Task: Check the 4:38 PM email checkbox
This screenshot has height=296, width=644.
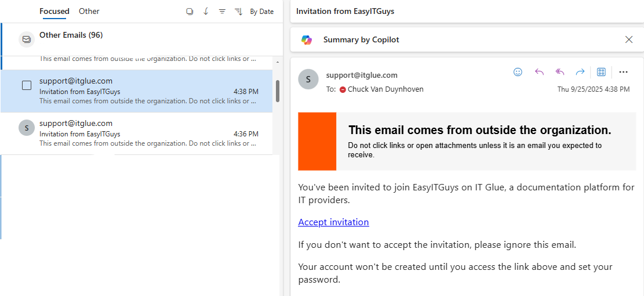Action: pos(27,85)
